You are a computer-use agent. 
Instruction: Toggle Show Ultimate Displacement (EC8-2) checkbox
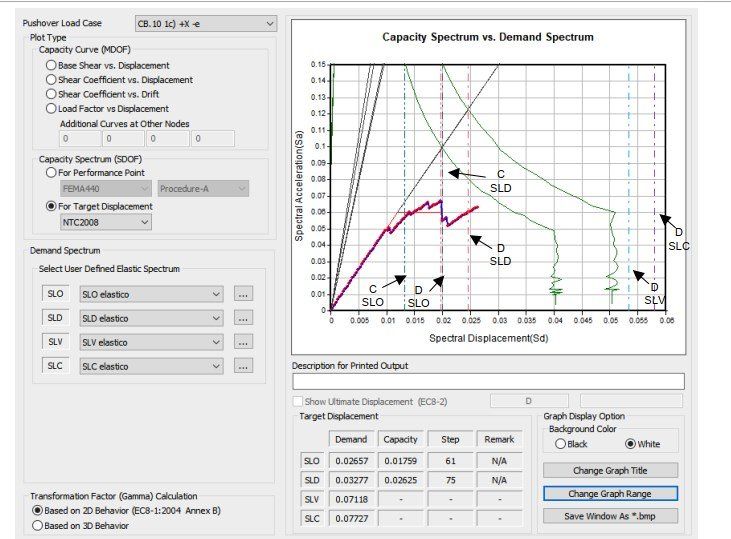(x=297, y=401)
